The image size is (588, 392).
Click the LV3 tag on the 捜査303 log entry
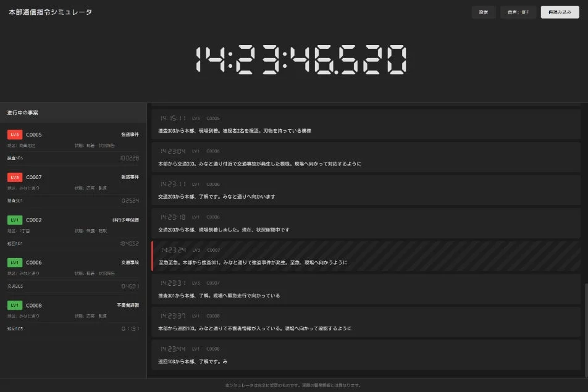[195, 118]
